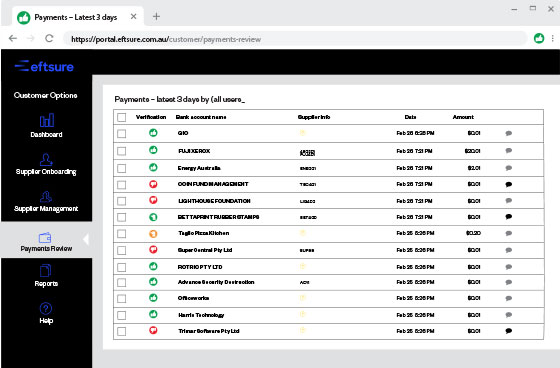Open comment bubble for BETTAPRINT RUBBER STAMPS
Screen dimensions: 560x368
509,217
